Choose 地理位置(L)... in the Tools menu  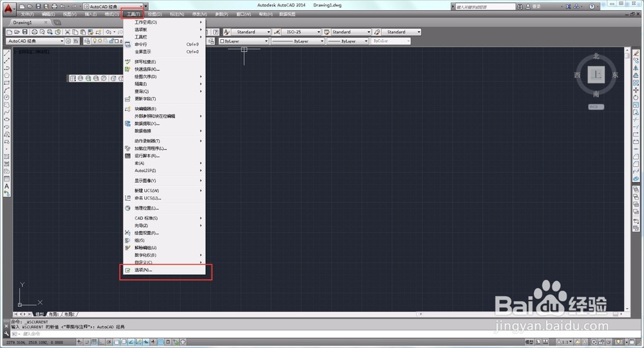[x=164, y=208]
